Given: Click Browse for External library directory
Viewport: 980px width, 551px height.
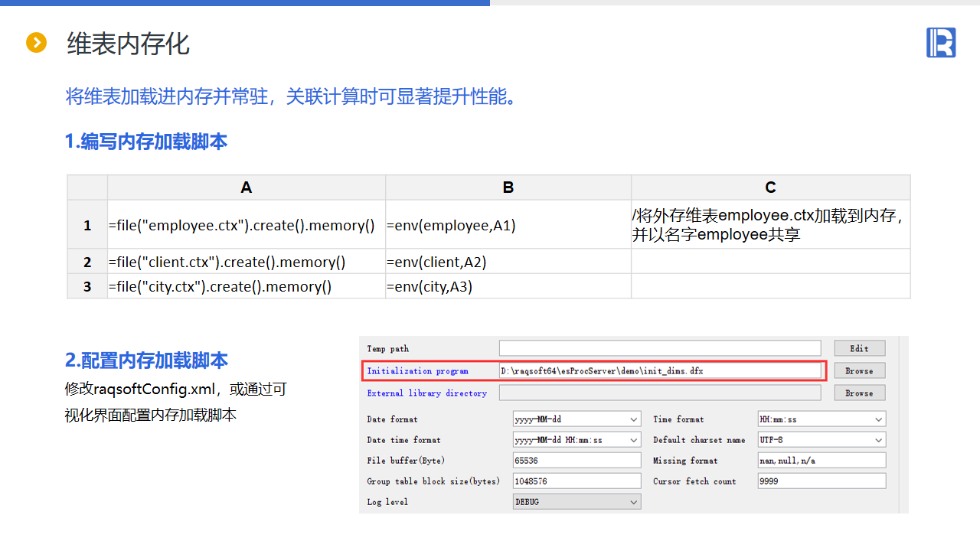Looking at the screenshot, I should (860, 393).
